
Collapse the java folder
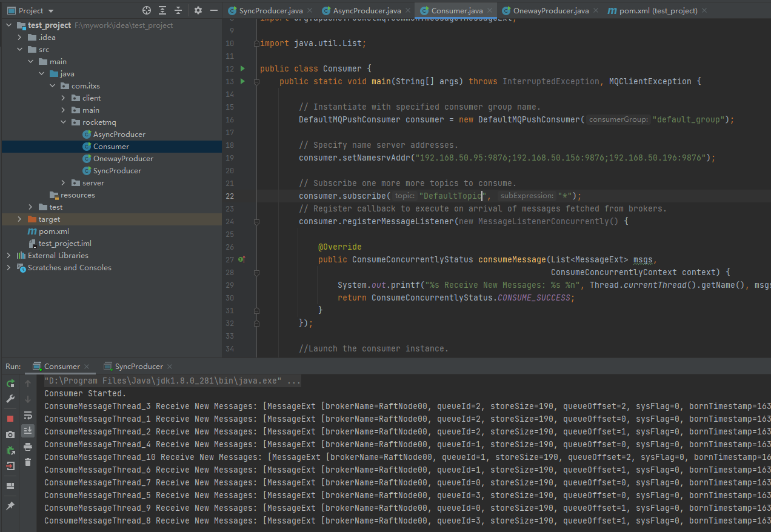coord(42,74)
